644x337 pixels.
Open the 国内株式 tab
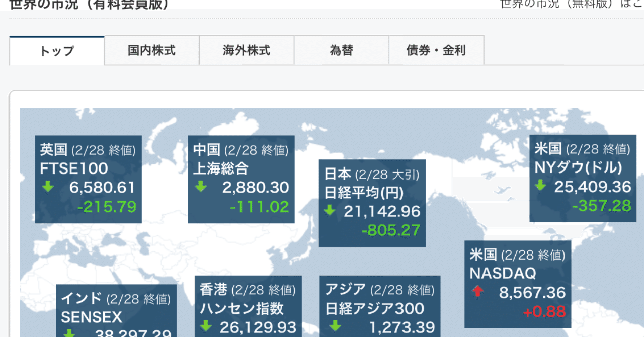click(x=151, y=50)
